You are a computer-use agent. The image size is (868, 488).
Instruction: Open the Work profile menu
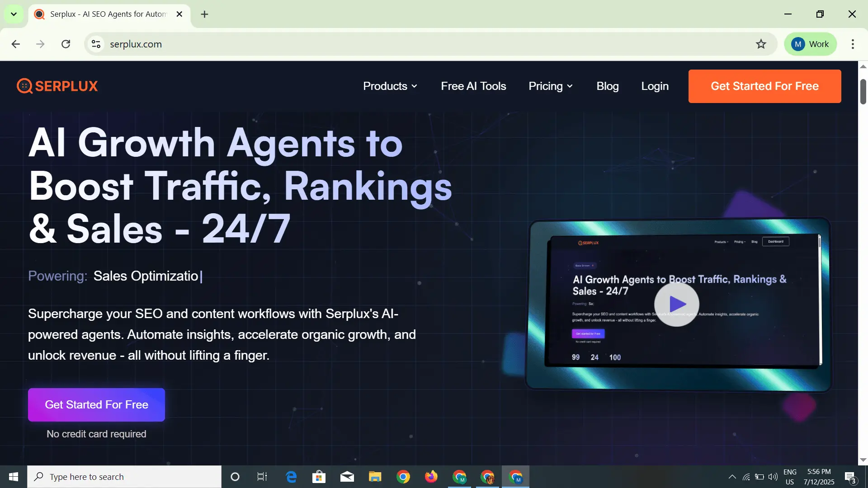click(811, 44)
